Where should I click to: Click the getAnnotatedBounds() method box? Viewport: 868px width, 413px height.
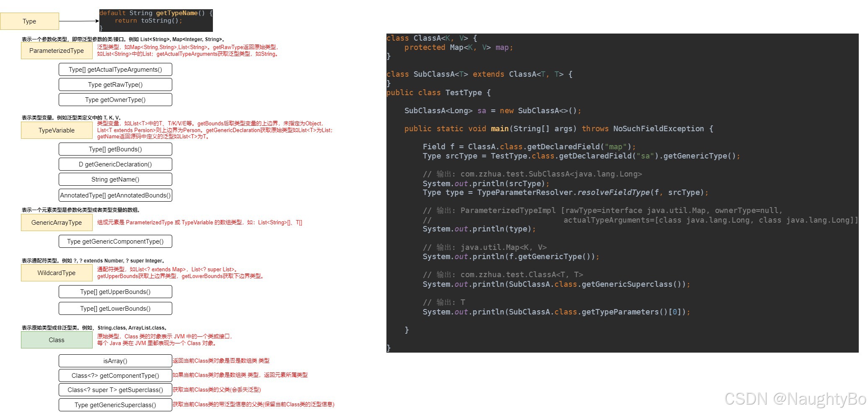(115, 195)
